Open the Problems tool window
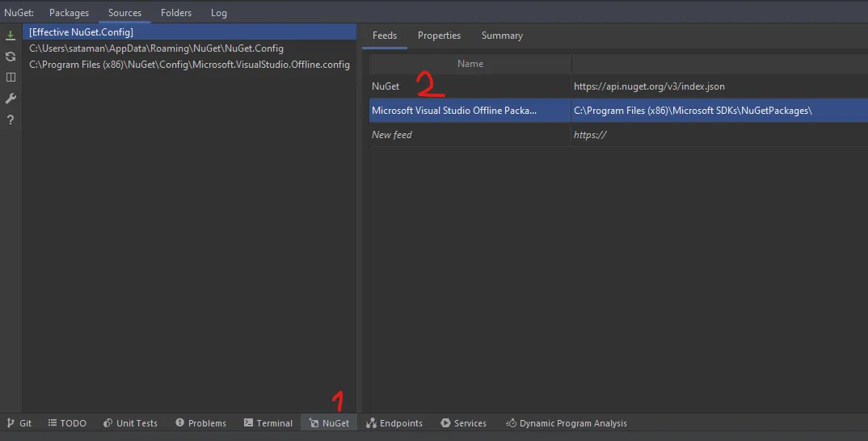Image resolution: width=868 pixels, height=441 pixels. (x=201, y=423)
